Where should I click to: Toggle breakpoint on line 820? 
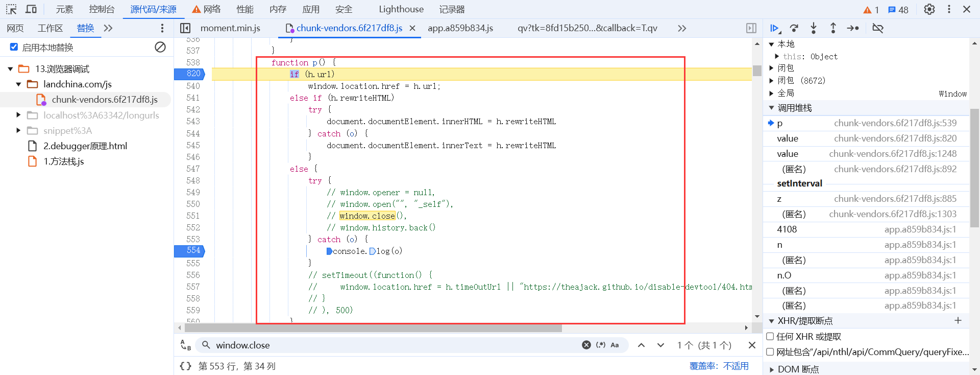[x=189, y=74]
